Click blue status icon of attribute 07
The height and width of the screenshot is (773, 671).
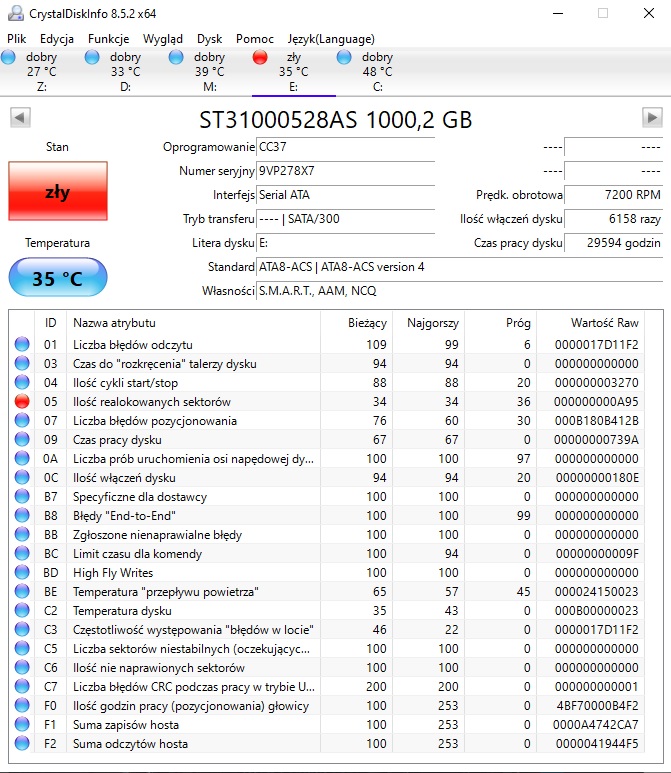click(x=22, y=420)
